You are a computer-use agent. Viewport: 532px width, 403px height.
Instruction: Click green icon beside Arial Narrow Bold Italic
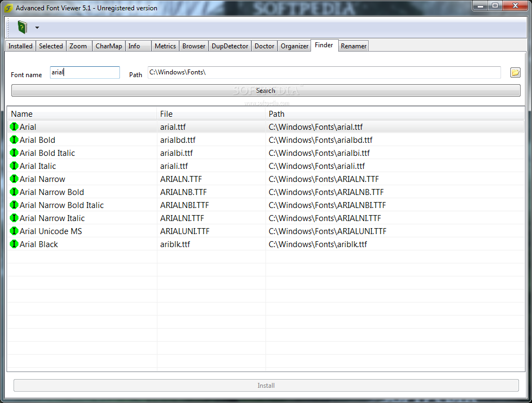14,205
